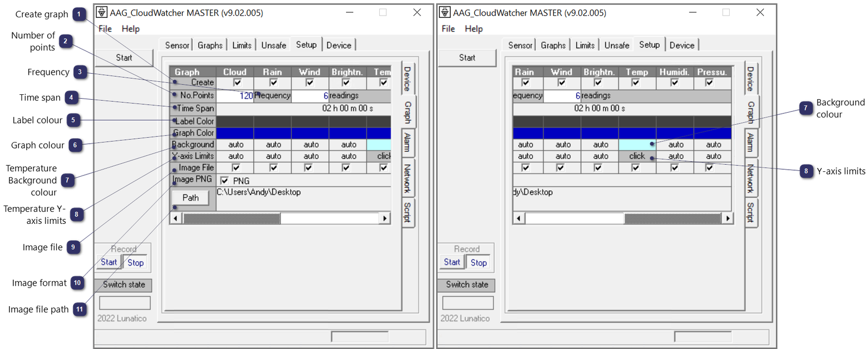Click the Y-axis Limits auto cell under Rain, left window
This screenshot has height=349, width=868.
(273, 156)
